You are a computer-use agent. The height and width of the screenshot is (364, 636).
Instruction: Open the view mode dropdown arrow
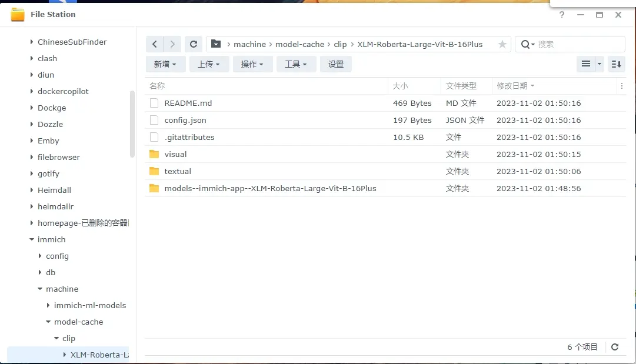600,64
